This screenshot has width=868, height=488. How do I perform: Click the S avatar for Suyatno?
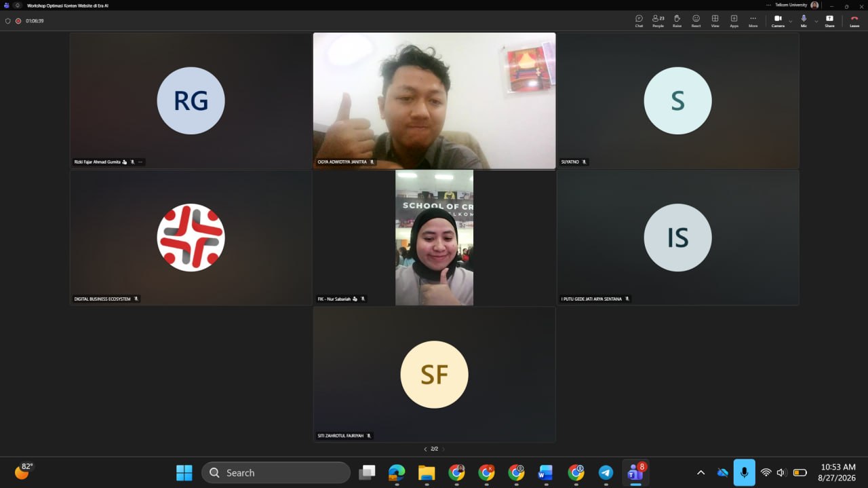[x=677, y=100]
